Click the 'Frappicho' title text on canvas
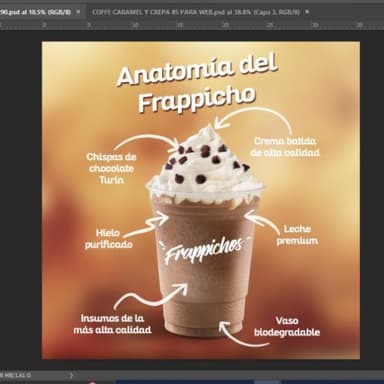 [x=197, y=98]
